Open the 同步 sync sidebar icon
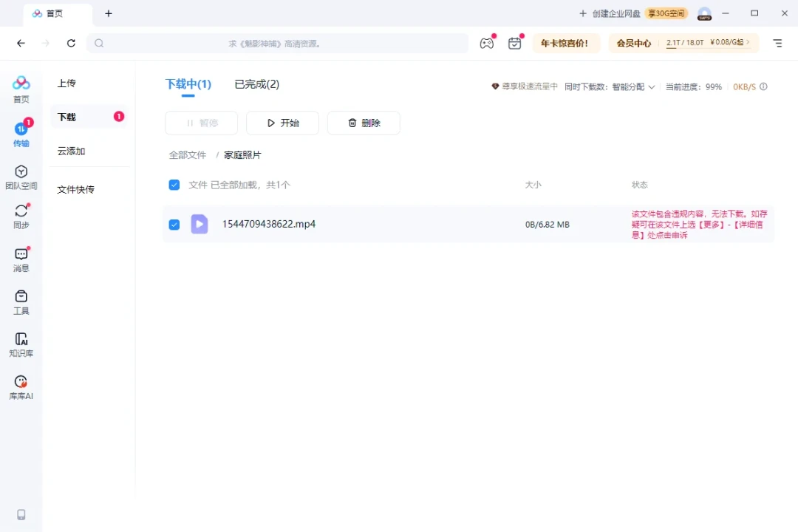Viewport: 798px width, 532px height. (21, 216)
